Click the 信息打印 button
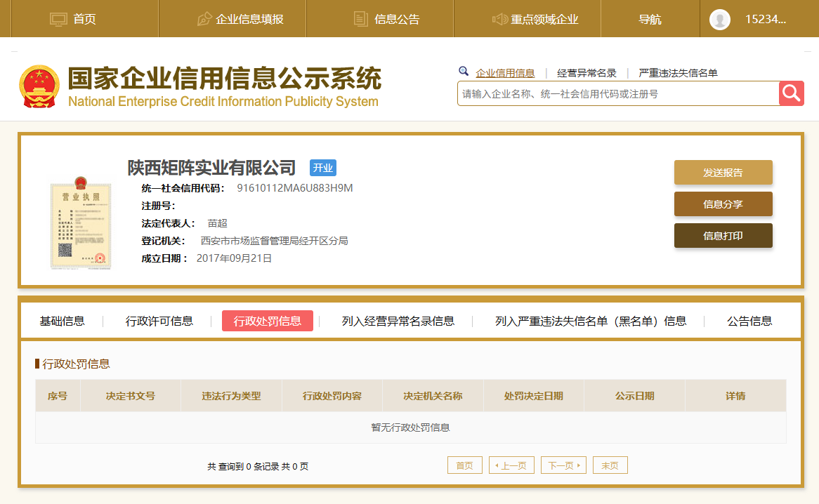This screenshot has height=504, width=819. [723, 236]
